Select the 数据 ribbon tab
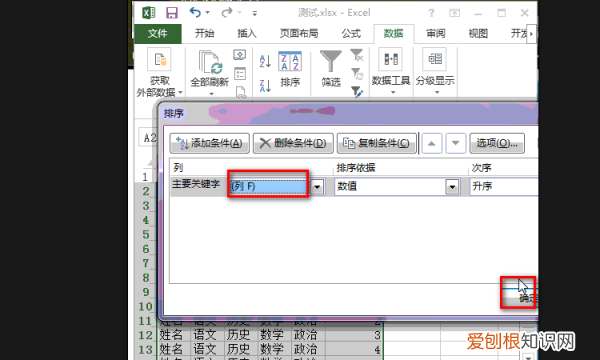Viewport: 600px width, 360px height. [393, 34]
